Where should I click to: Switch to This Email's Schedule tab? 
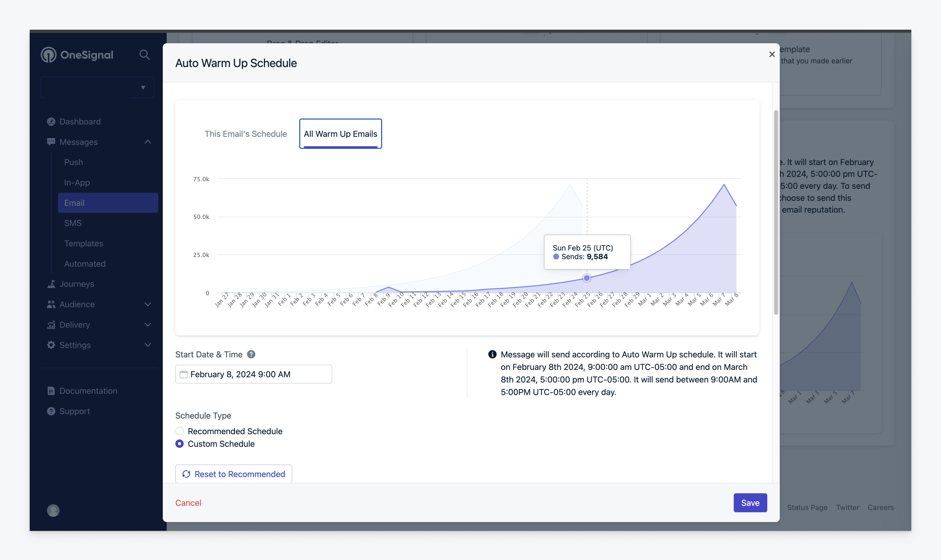coord(246,134)
